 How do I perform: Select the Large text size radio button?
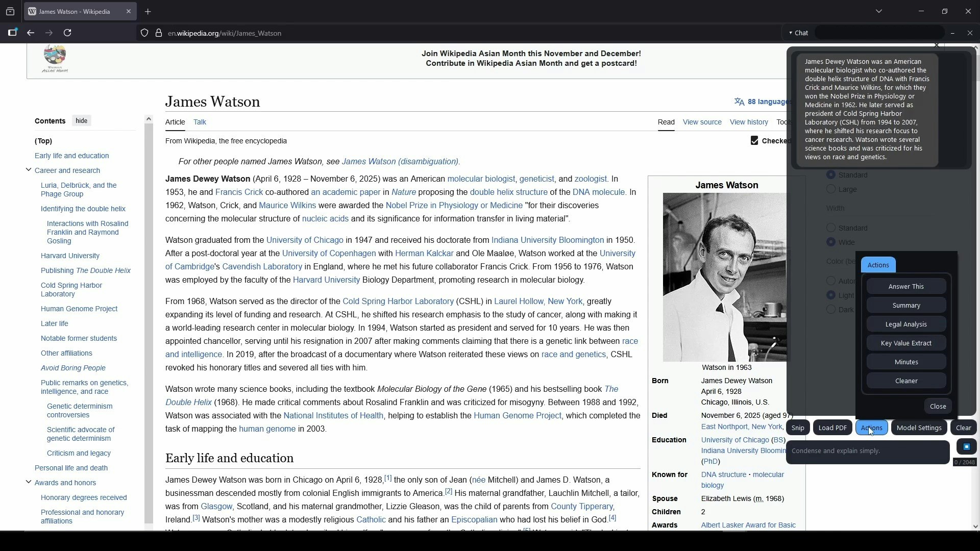pyautogui.click(x=831, y=189)
